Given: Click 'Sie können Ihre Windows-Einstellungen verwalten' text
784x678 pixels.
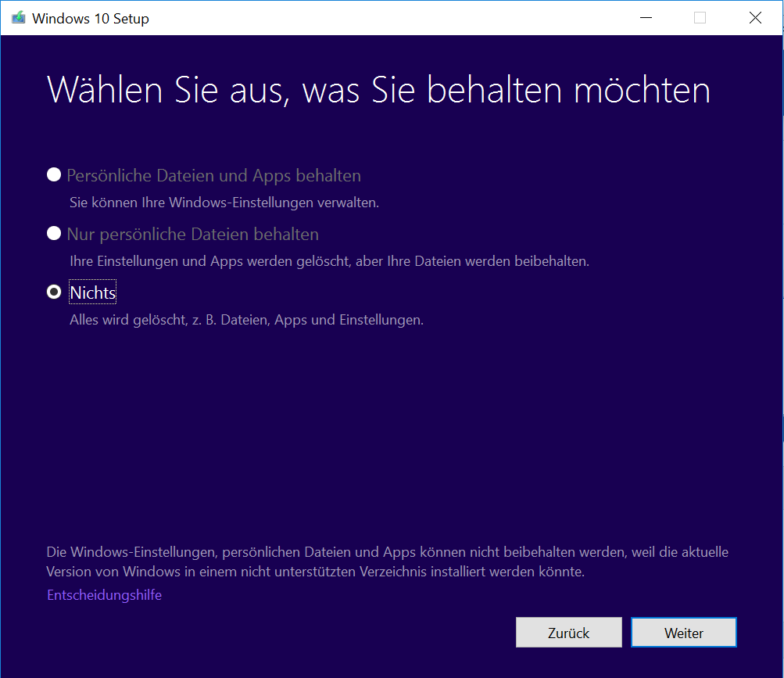Looking at the screenshot, I should coord(224,203).
